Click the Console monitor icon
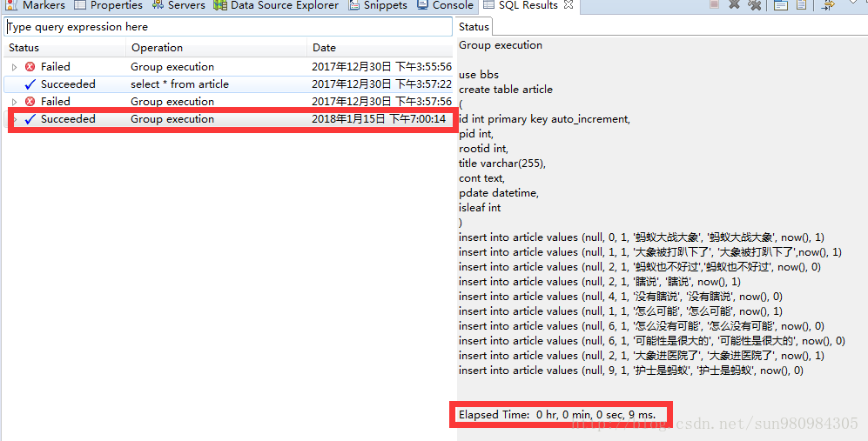This screenshot has width=868, height=441. [422, 5]
